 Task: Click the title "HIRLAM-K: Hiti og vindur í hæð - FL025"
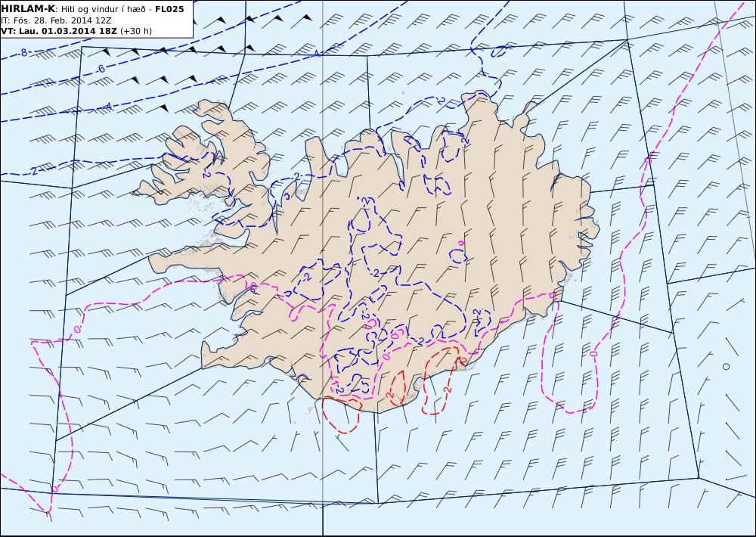92,9
